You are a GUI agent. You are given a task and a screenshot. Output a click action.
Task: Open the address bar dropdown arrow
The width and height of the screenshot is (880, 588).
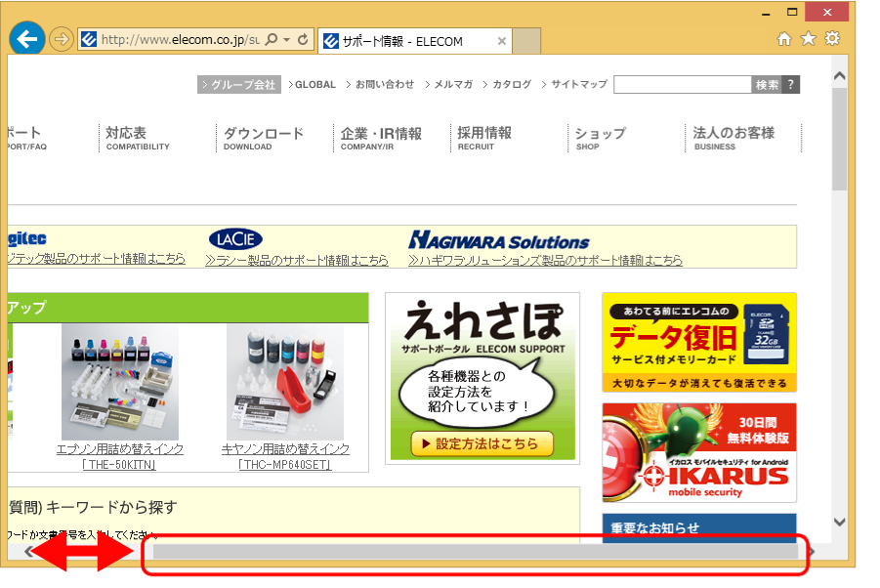287,39
